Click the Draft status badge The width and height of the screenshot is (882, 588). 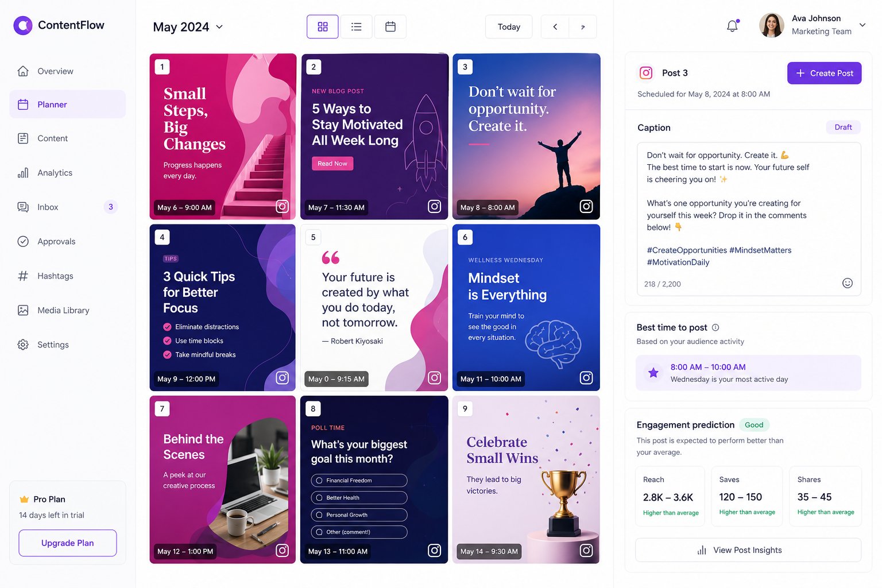pyautogui.click(x=843, y=127)
